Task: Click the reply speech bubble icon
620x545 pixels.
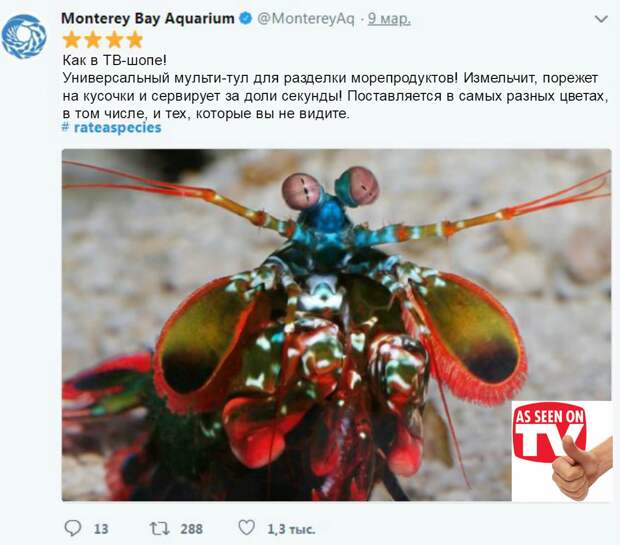Action: pos(73,528)
